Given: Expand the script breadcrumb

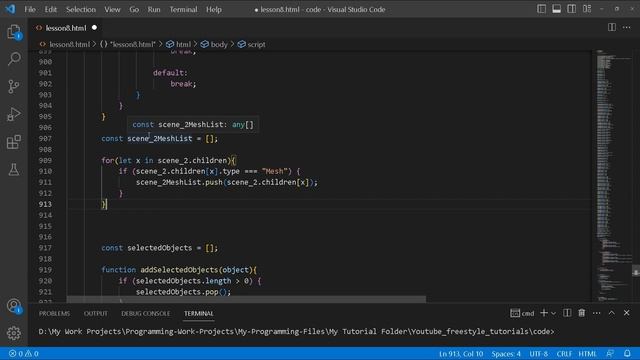Looking at the screenshot, I should point(251,44).
